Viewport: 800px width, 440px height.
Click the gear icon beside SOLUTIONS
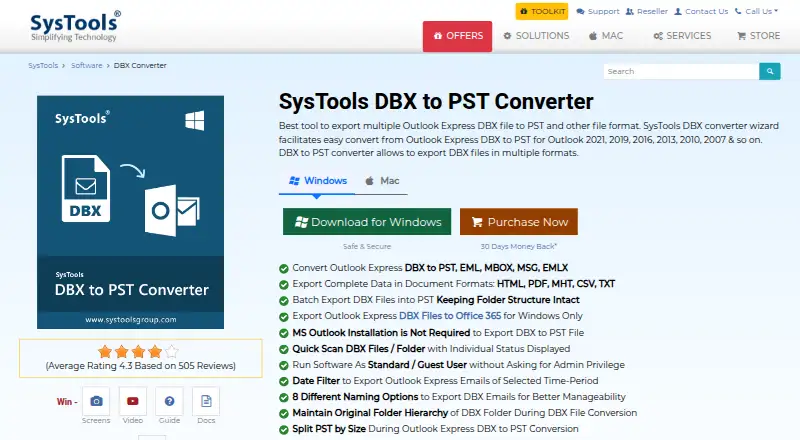click(x=507, y=36)
